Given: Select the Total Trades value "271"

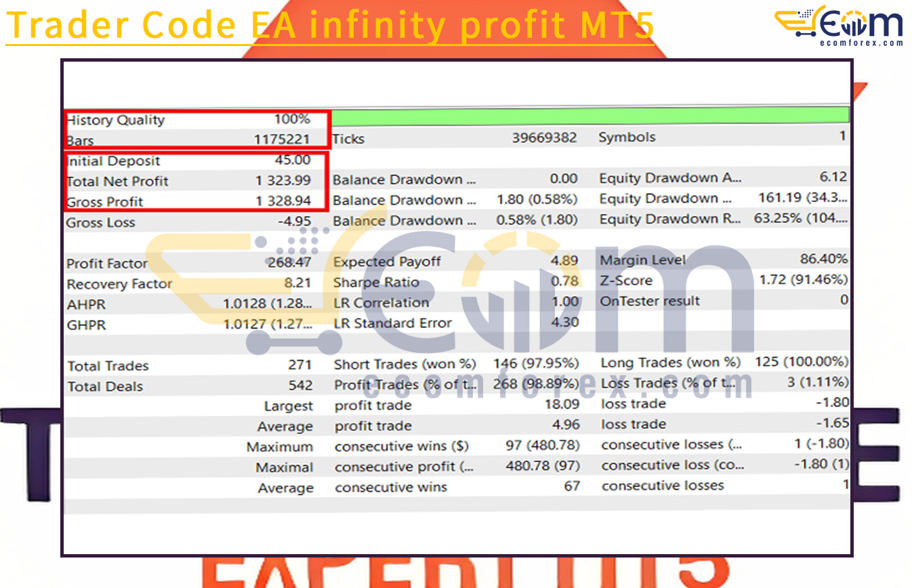Looking at the screenshot, I should point(300,364).
